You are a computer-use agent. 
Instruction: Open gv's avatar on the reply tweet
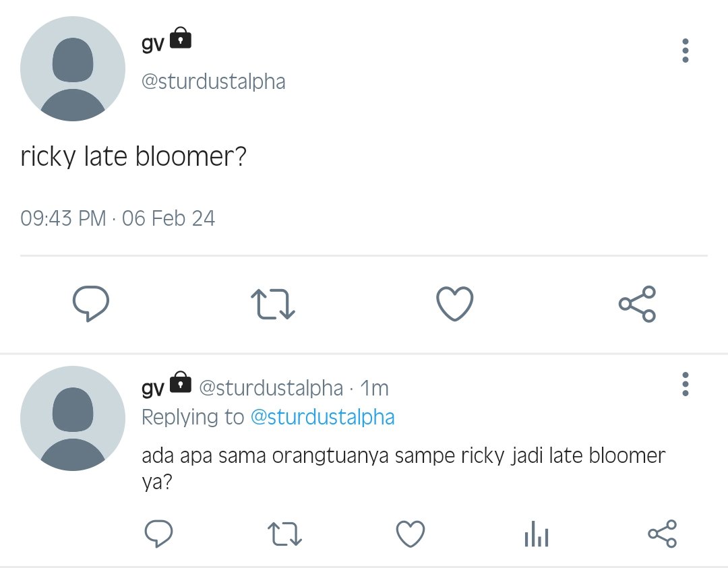(73, 418)
